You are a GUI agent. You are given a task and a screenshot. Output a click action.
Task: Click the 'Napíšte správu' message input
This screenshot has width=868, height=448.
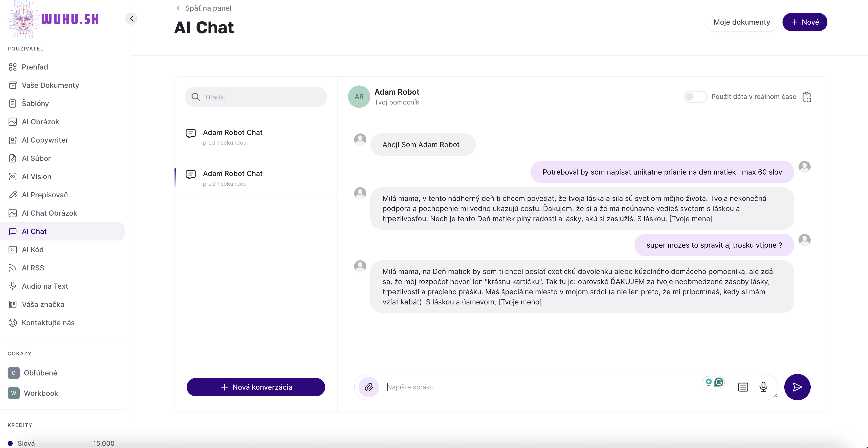[543, 387]
